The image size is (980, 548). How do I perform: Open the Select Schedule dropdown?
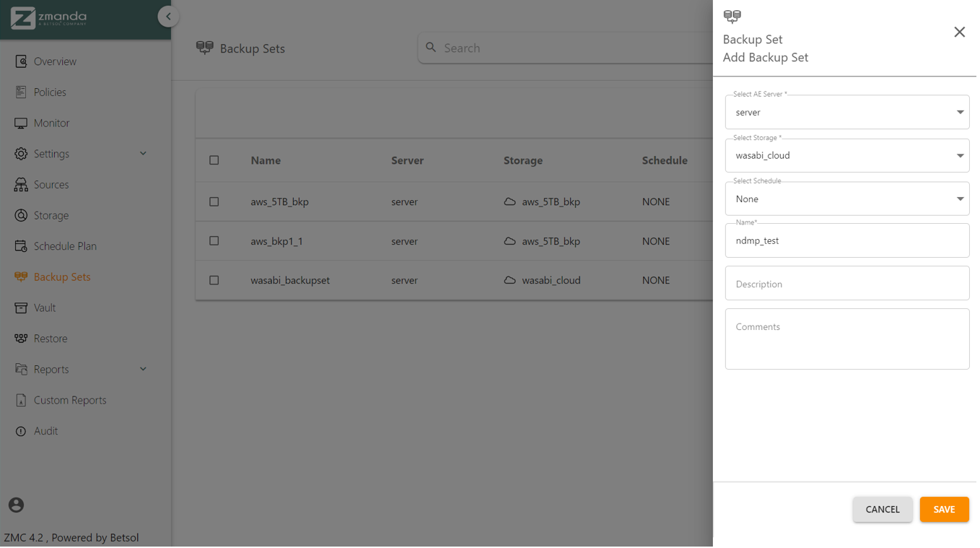pyautogui.click(x=850, y=199)
